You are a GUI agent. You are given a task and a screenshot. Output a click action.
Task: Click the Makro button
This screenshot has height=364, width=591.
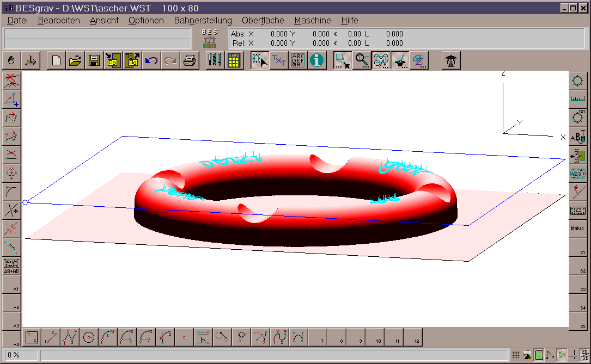tap(577, 229)
